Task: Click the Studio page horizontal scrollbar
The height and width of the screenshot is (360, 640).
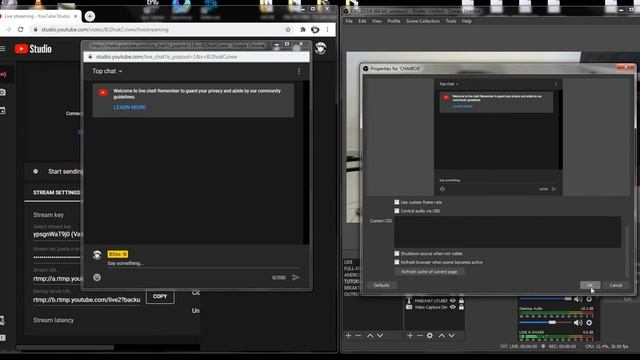Action: [65, 347]
